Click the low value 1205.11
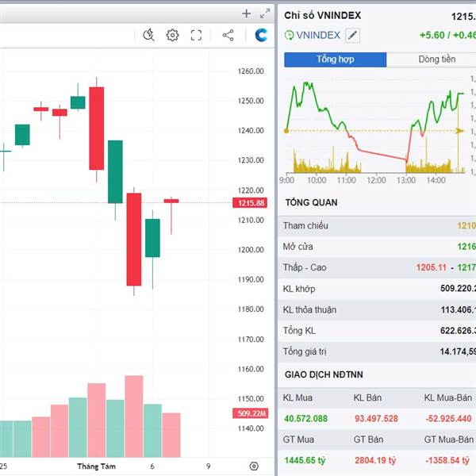This screenshot has height=476, width=476. click(x=432, y=268)
